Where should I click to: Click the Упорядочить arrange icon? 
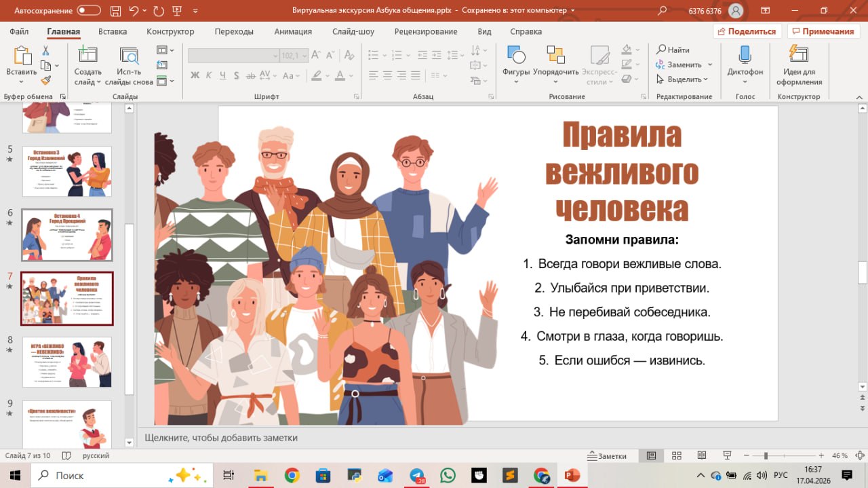click(555, 56)
